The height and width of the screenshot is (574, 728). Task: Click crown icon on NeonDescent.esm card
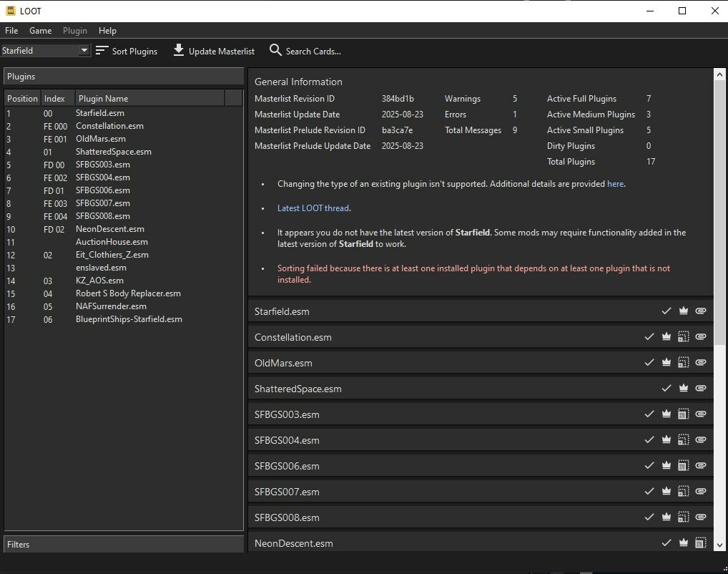684,543
